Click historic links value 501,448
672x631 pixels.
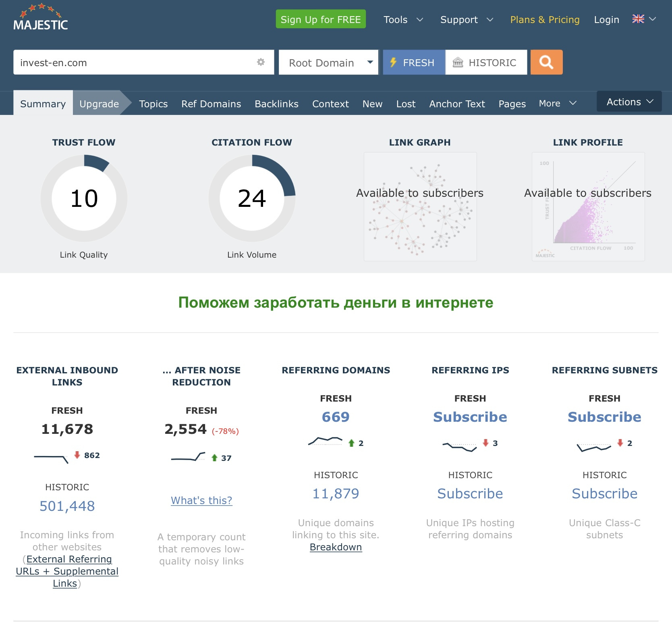tap(67, 506)
